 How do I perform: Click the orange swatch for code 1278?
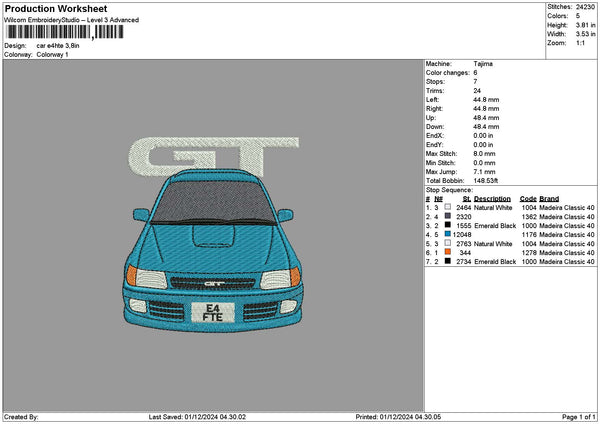(x=447, y=252)
